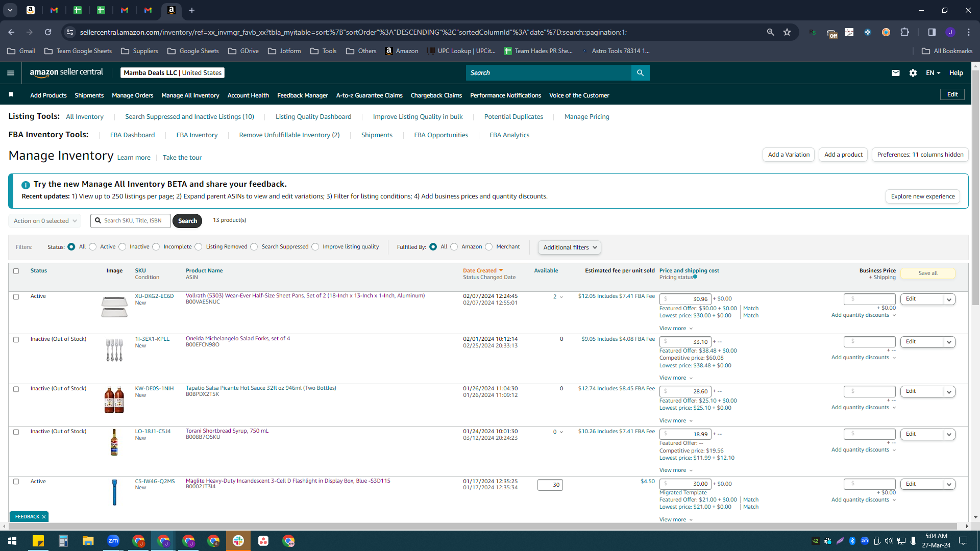This screenshot has height=551, width=980.
Task: Sort by the Date Created column
Action: coord(483,270)
